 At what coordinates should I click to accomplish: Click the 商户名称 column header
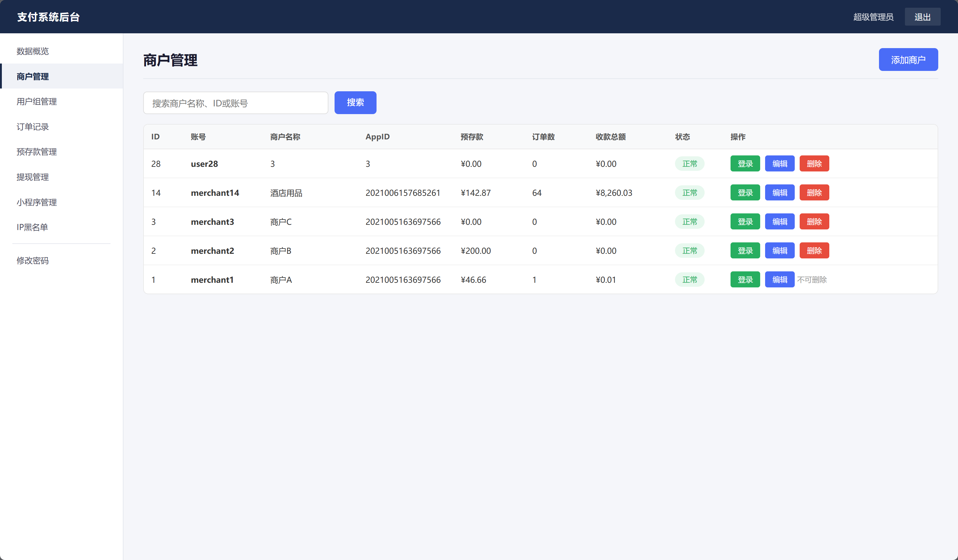tap(285, 137)
